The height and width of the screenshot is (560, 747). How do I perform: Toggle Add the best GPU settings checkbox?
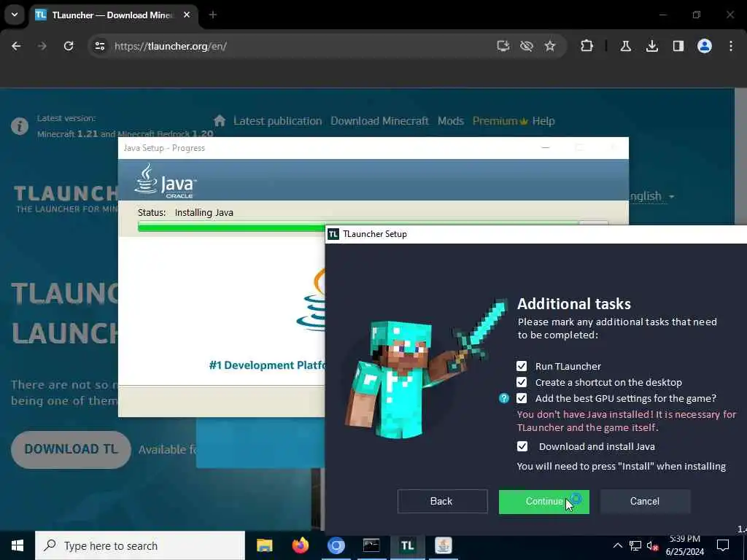pos(522,398)
